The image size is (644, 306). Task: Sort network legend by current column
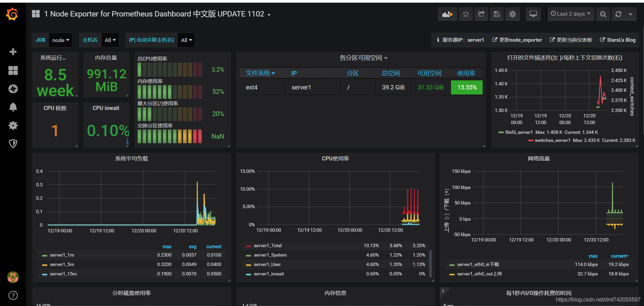point(619,256)
